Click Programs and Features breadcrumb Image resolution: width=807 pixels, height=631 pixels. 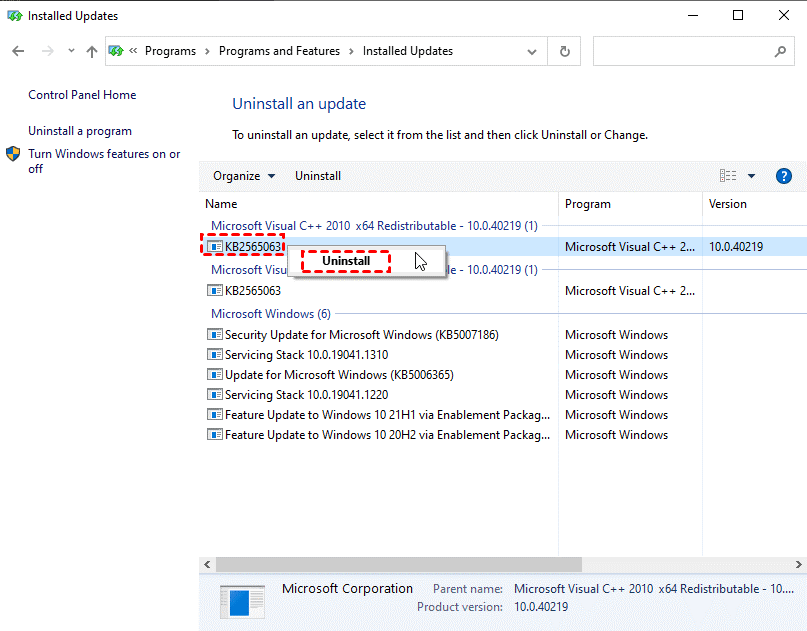(x=279, y=51)
